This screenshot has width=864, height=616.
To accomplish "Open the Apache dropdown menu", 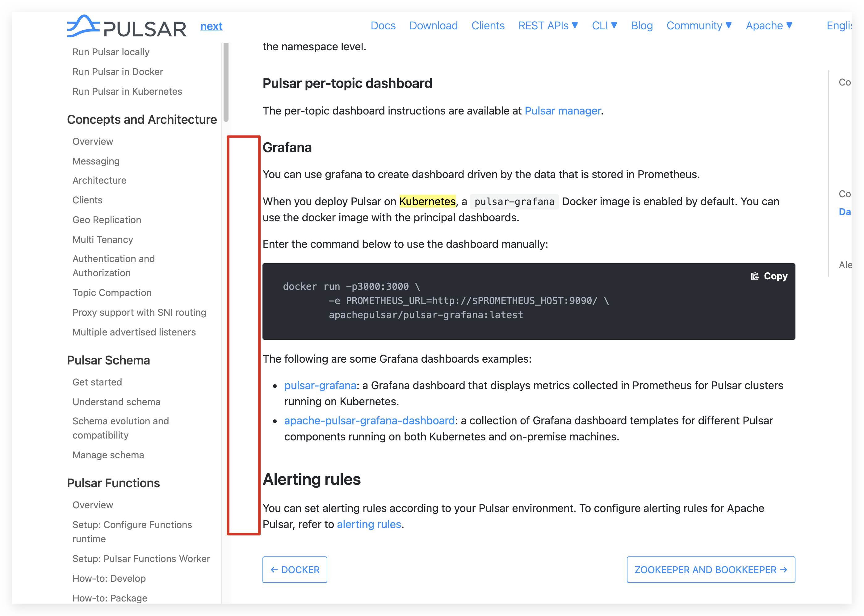I will click(x=769, y=25).
